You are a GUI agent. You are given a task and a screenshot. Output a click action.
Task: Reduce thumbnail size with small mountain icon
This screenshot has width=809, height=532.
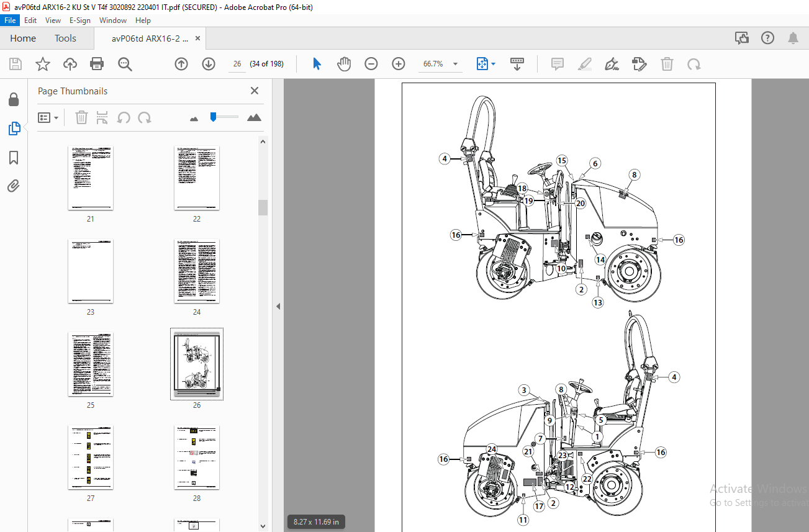tap(194, 119)
